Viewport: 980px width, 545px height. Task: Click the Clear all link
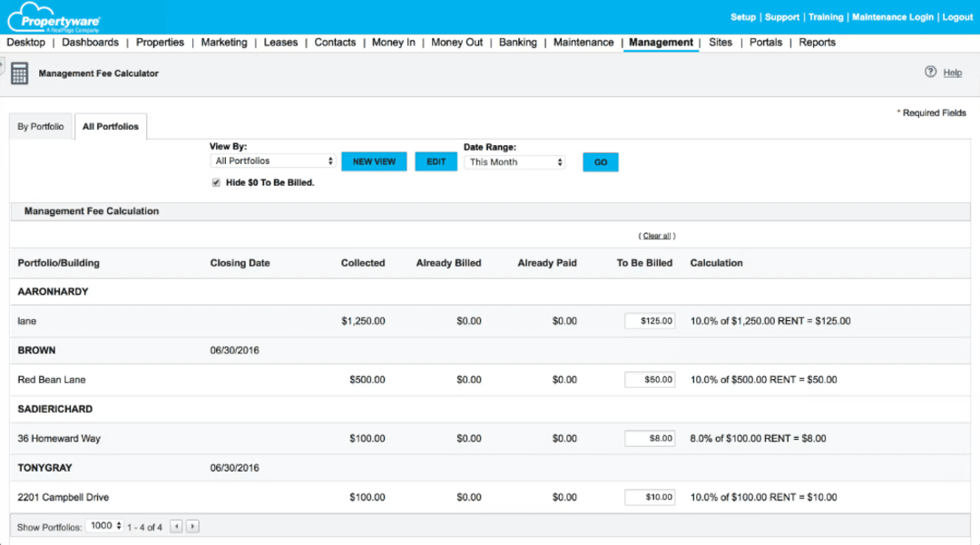coord(655,236)
